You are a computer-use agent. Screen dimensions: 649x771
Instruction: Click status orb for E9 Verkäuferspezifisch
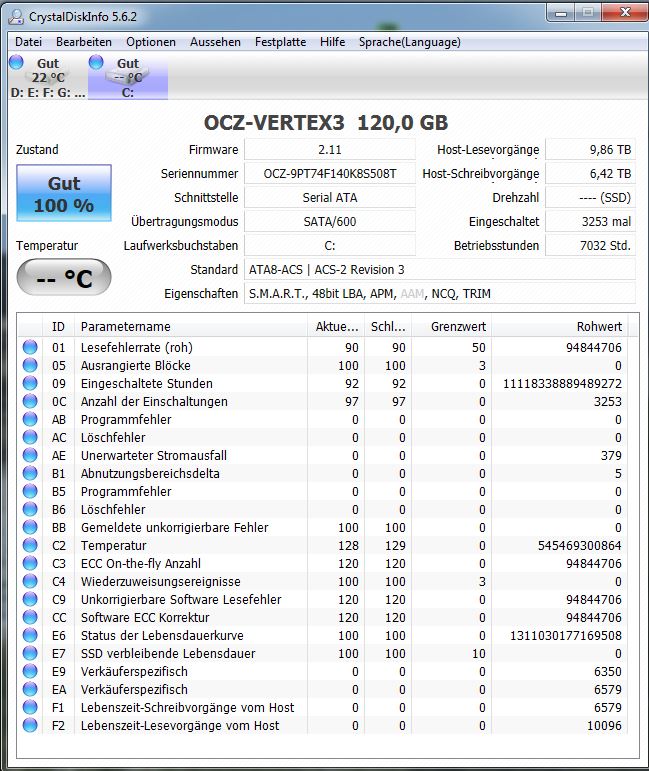(x=30, y=671)
